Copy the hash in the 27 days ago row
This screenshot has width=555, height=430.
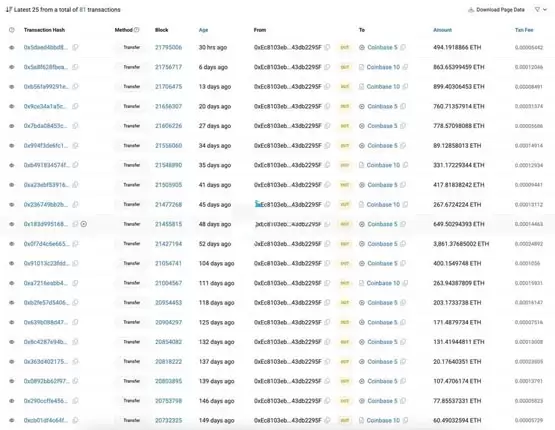coord(75,126)
